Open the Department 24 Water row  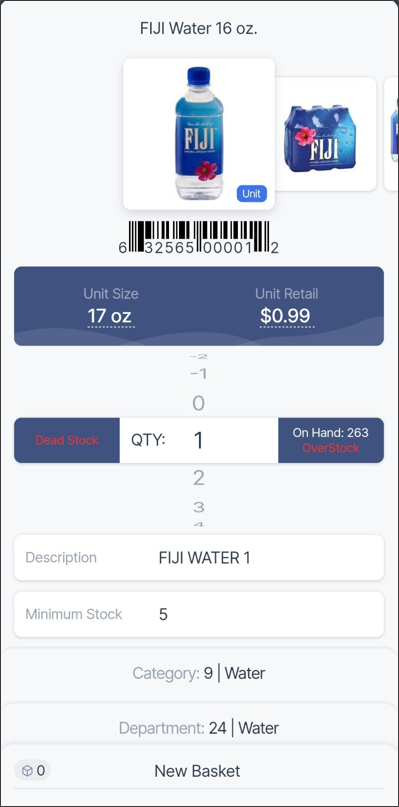(x=199, y=728)
